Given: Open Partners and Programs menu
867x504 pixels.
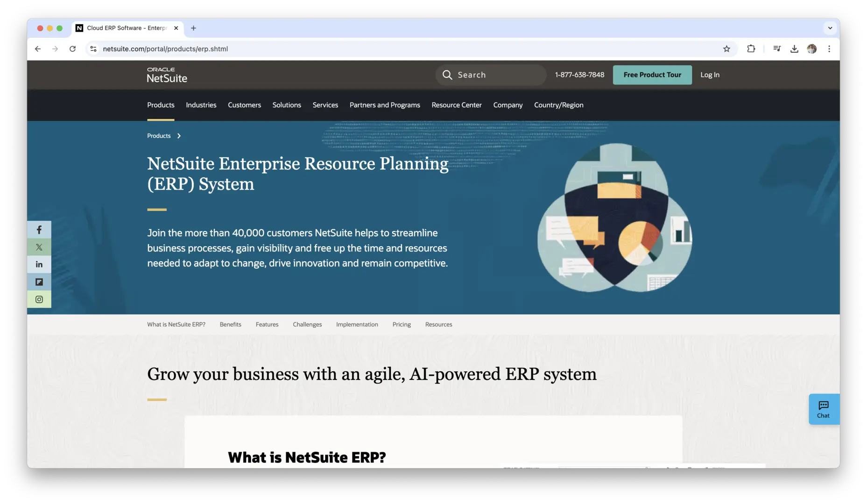Looking at the screenshot, I should tap(385, 105).
